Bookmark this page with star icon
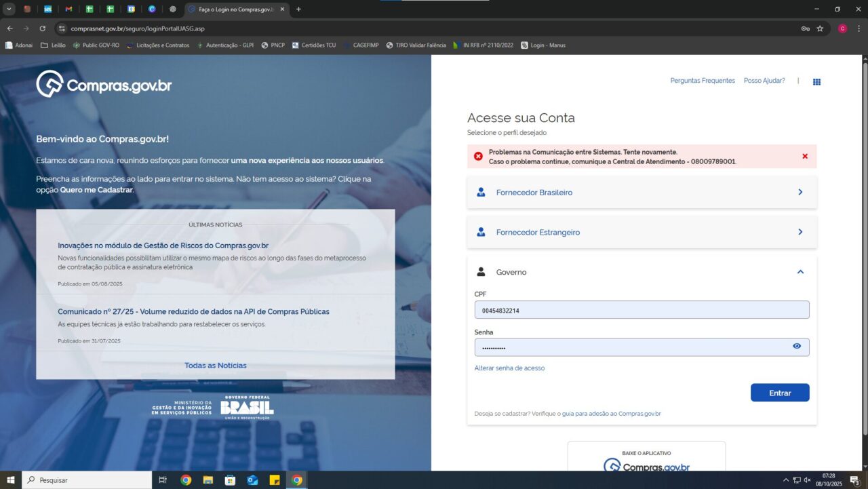 pos(820,28)
